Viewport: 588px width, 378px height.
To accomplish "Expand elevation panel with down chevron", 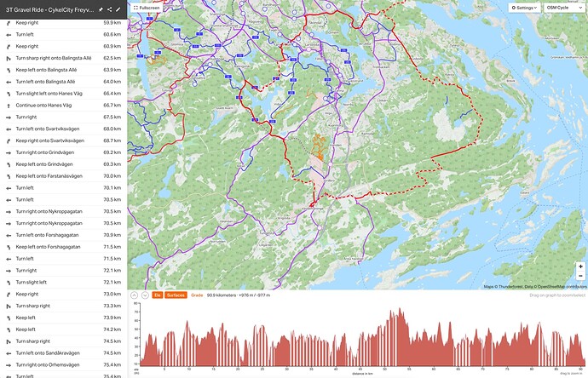I will tap(145, 295).
